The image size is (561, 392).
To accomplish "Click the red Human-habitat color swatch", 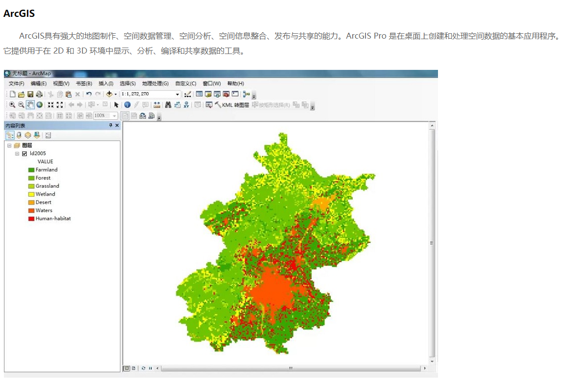I will pos(31,219).
